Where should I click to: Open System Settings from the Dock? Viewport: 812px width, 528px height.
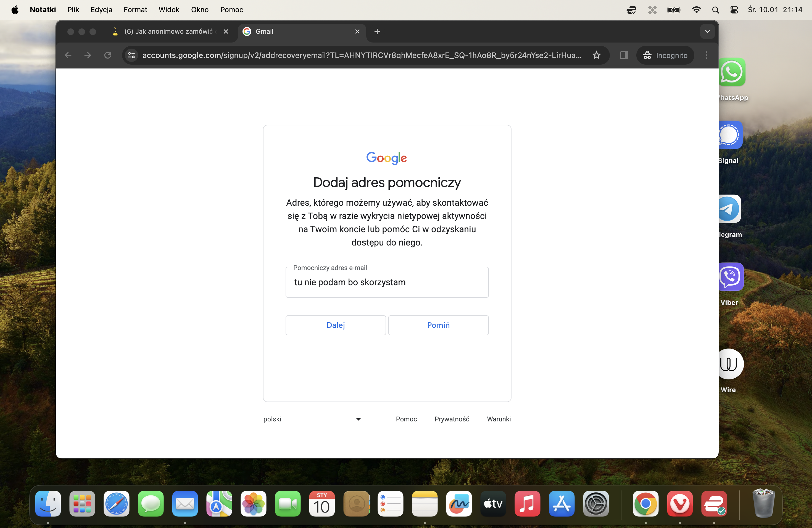[596, 503]
